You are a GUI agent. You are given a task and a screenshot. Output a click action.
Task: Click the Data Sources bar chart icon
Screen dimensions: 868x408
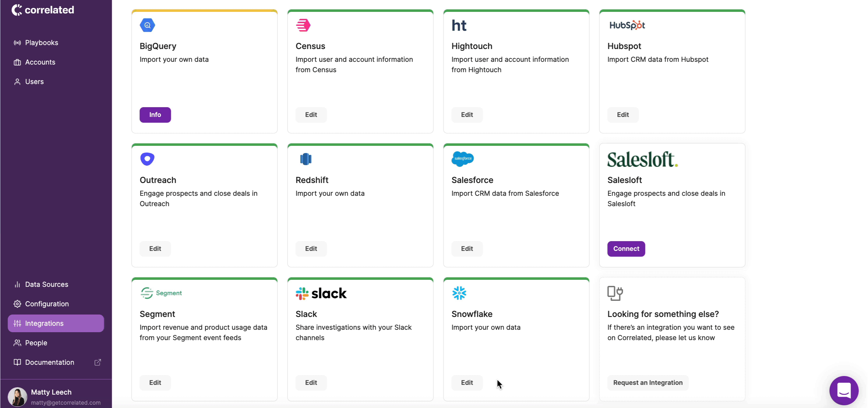(17, 284)
